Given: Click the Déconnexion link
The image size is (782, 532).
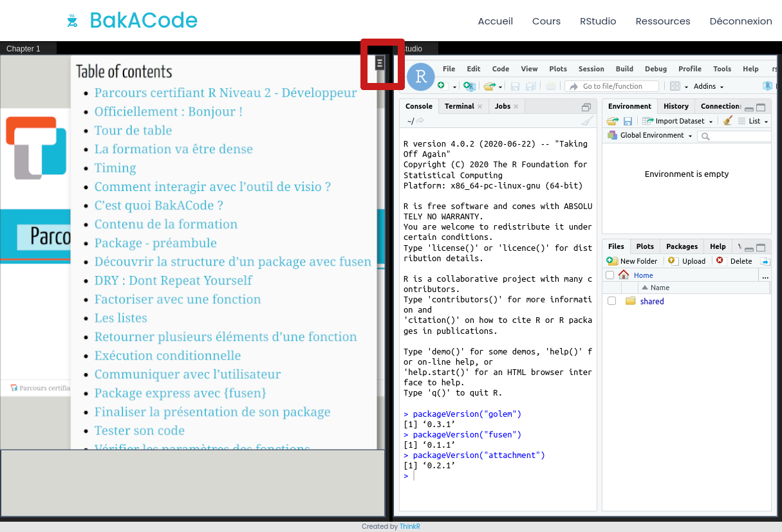Looking at the screenshot, I should tap(741, 21).
